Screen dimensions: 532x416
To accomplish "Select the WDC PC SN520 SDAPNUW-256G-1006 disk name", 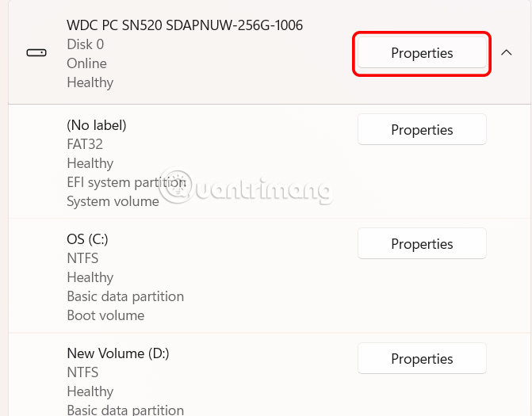I will [x=185, y=25].
